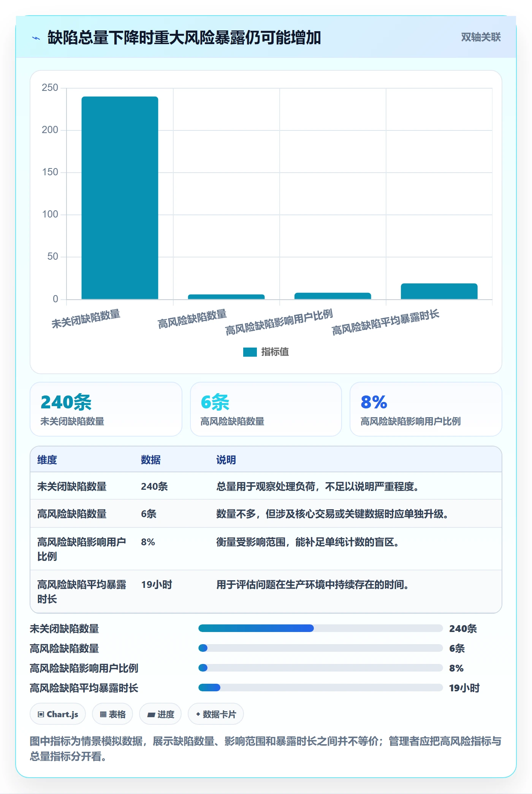Click the 高风险缺陷平均暴露时长 x-axis label

(385, 322)
